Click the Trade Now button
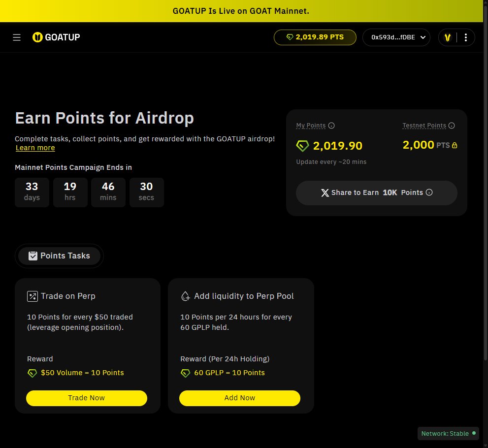Image resolution: width=488 pixels, height=448 pixels. [87, 398]
